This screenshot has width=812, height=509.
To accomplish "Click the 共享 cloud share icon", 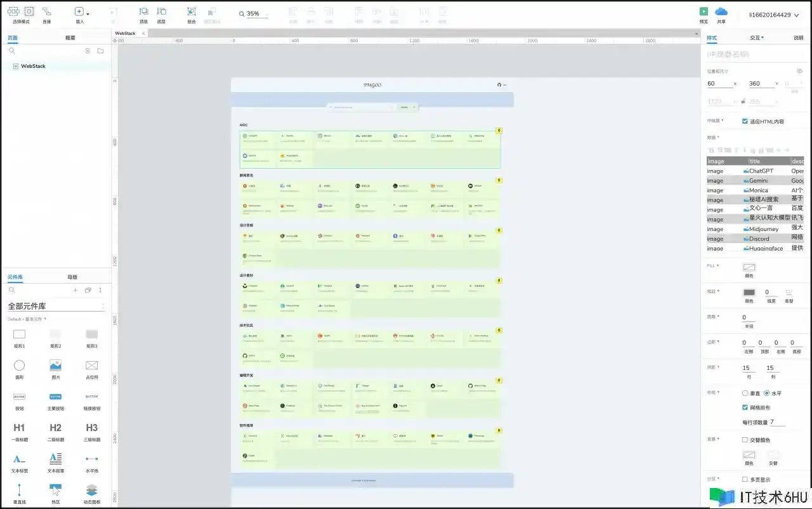I will coord(721,11).
